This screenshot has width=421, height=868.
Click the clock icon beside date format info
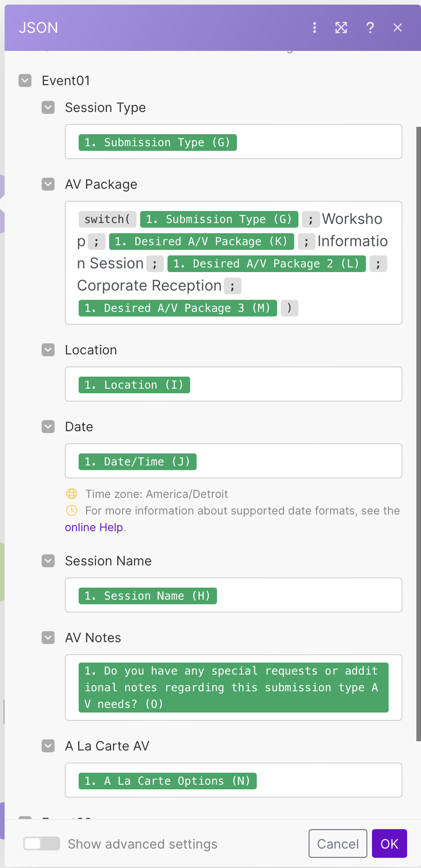pyautogui.click(x=72, y=510)
